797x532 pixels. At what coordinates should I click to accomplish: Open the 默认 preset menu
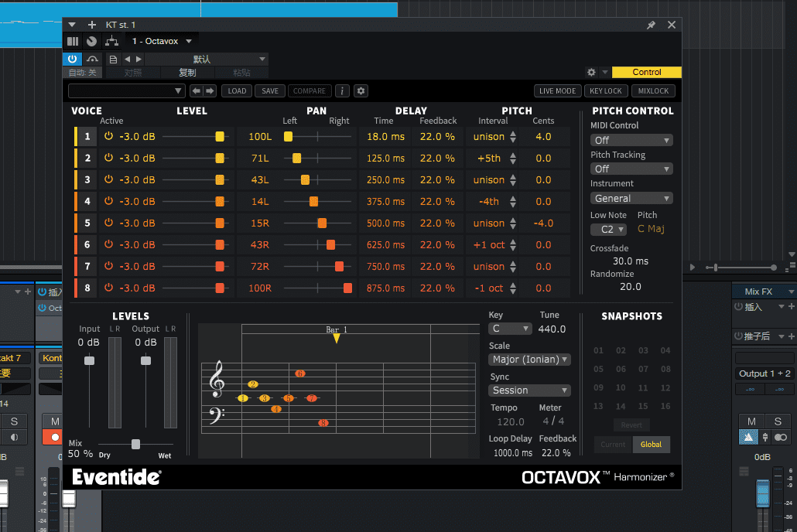[207, 60]
